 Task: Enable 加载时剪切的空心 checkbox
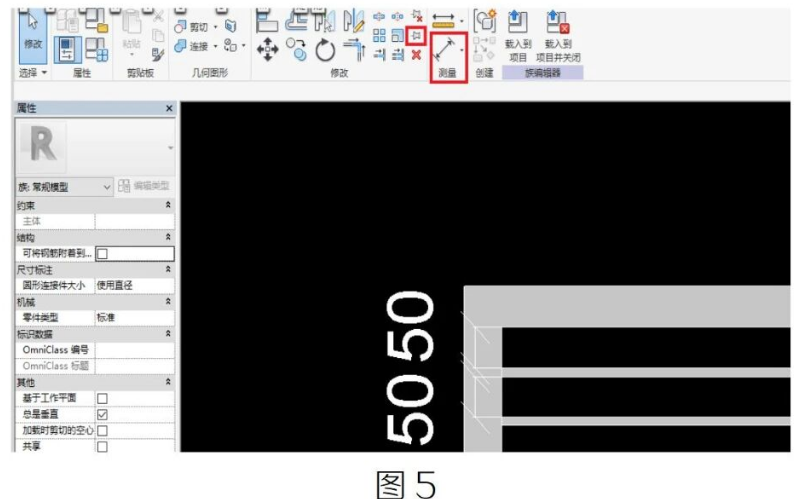[x=102, y=431]
